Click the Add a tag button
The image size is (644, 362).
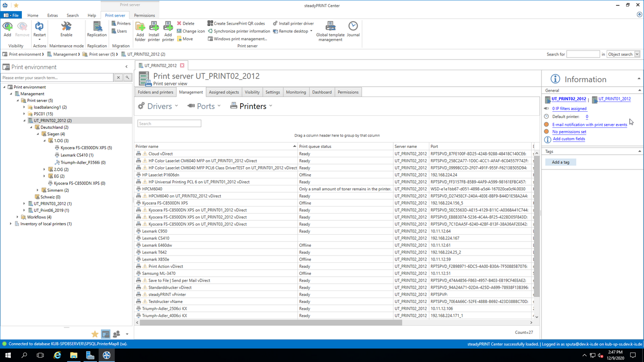(560, 162)
